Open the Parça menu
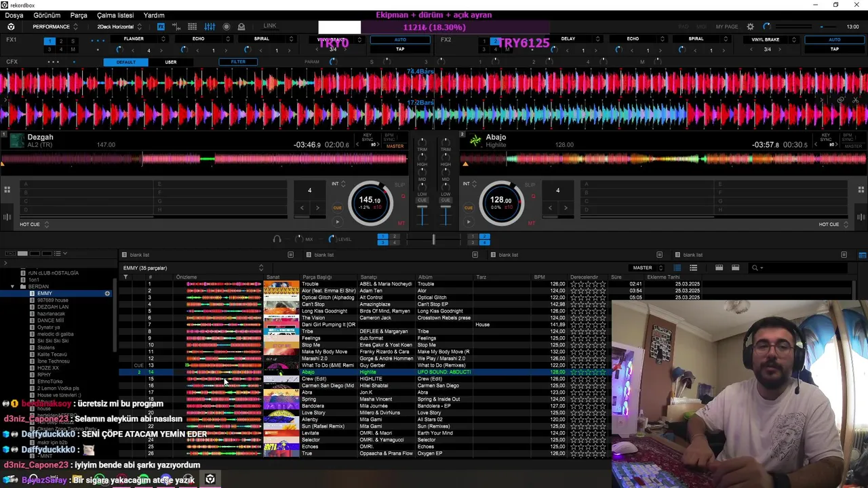Image resolution: width=868 pixels, height=488 pixels. point(79,15)
